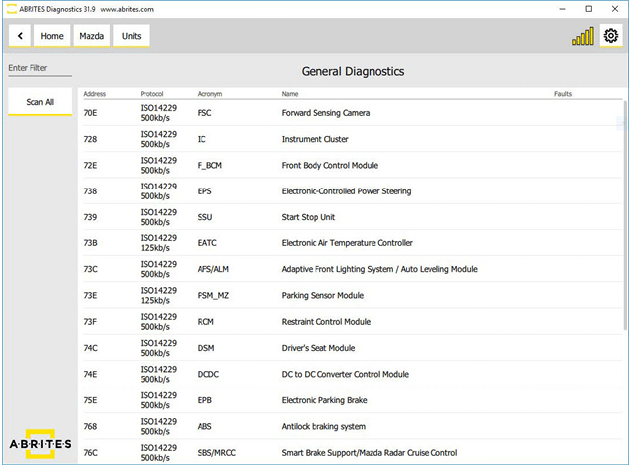Sort by the Address column header

coord(95,94)
